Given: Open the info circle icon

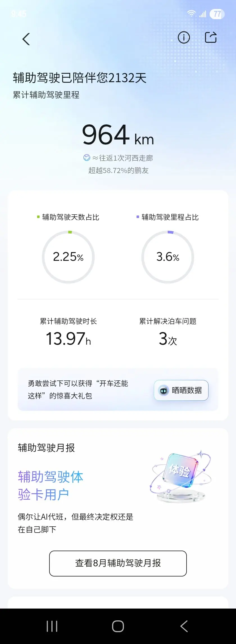Looking at the screenshot, I should tap(184, 37).
